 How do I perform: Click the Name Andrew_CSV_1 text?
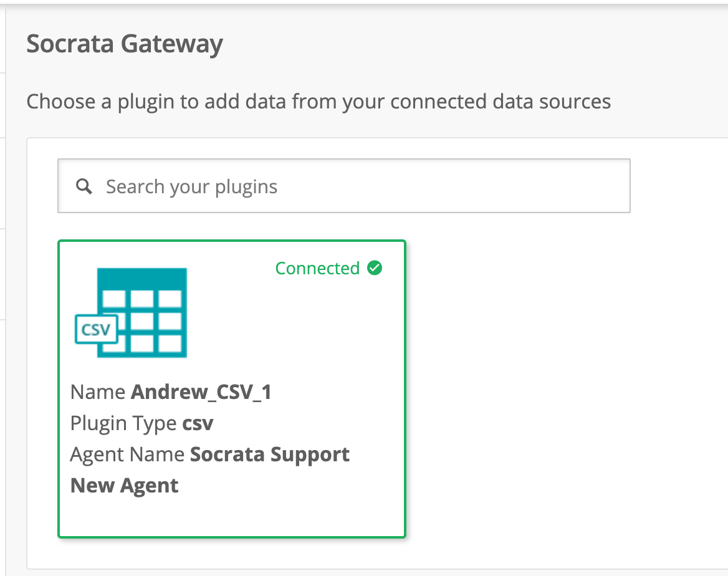click(171, 392)
